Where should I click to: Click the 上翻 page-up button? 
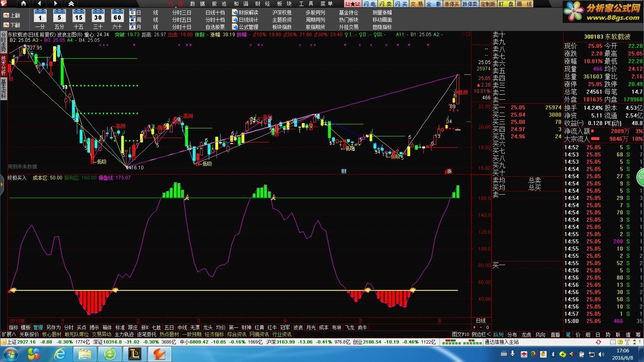pyautogui.click(x=12, y=16)
